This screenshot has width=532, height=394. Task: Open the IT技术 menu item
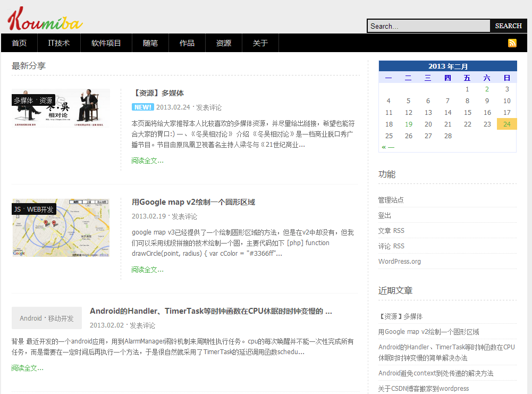click(58, 43)
